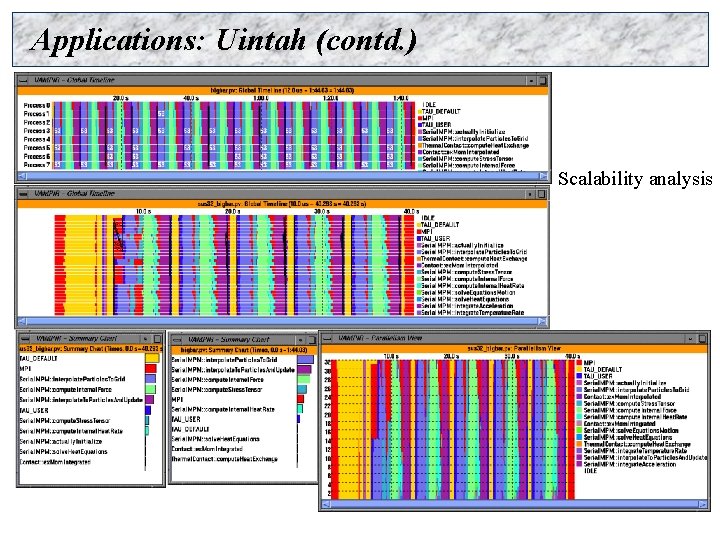Click the Scalability analysis caption text
720x540 pixels.
coord(635,179)
